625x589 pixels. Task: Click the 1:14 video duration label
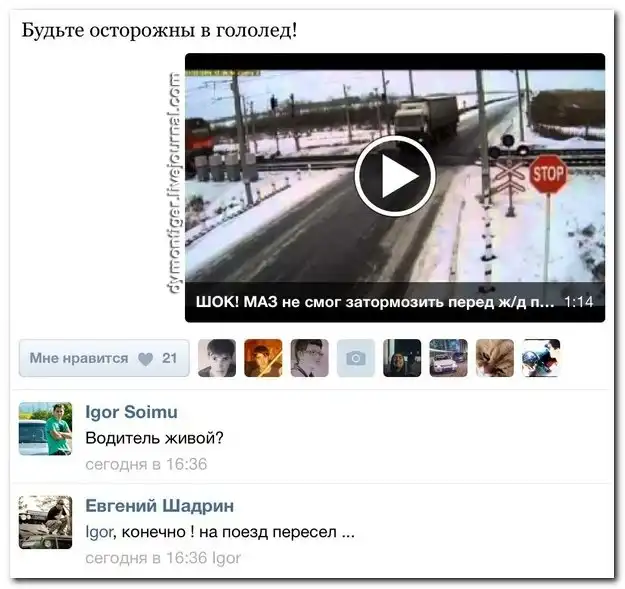click(579, 302)
